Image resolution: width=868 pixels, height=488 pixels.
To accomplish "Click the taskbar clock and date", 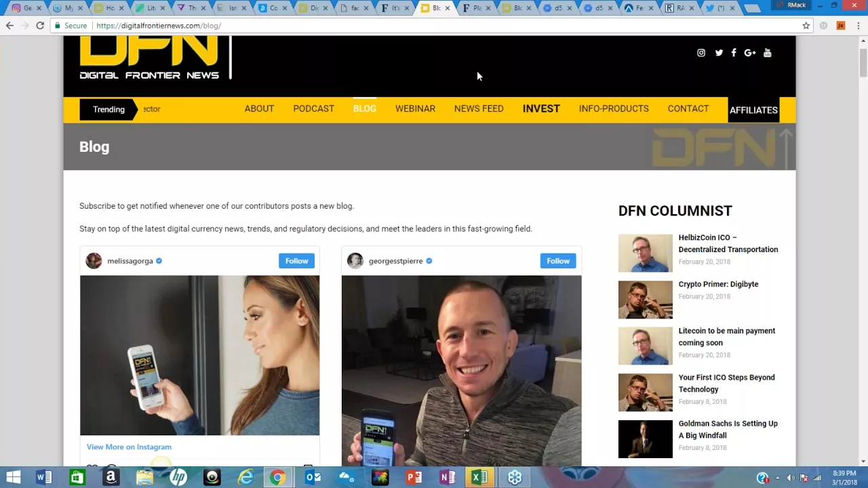I will 844,477.
